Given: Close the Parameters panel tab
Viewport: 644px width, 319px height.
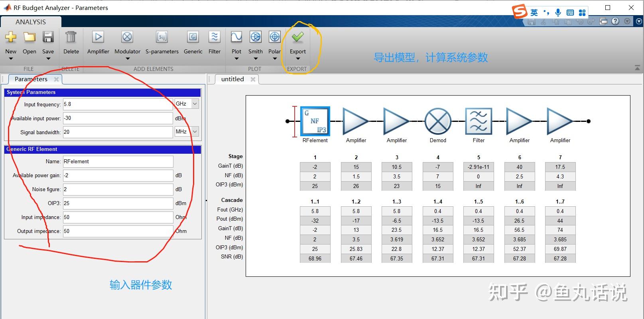Looking at the screenshot, I should pyautogui.click(x=57, y=79).
